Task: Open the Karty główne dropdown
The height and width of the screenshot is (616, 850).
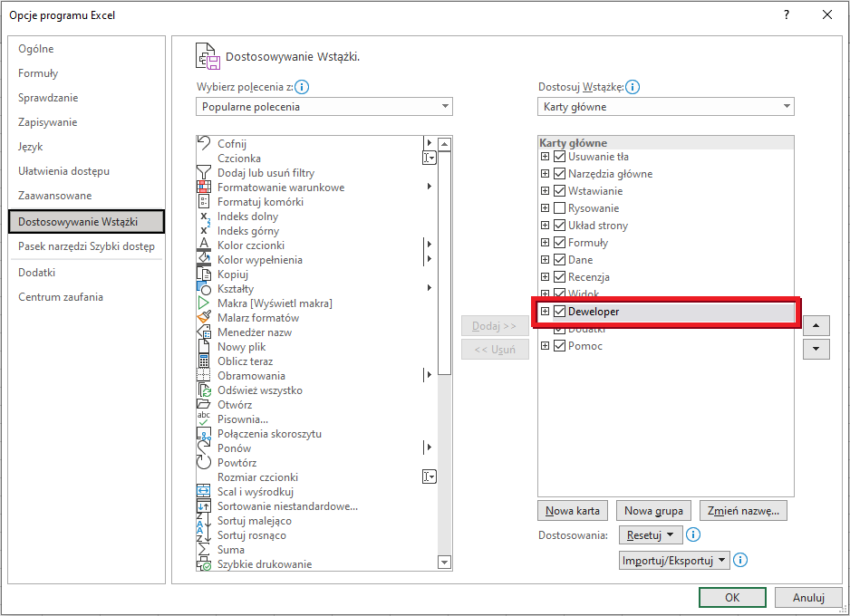Action: (666, 107)
